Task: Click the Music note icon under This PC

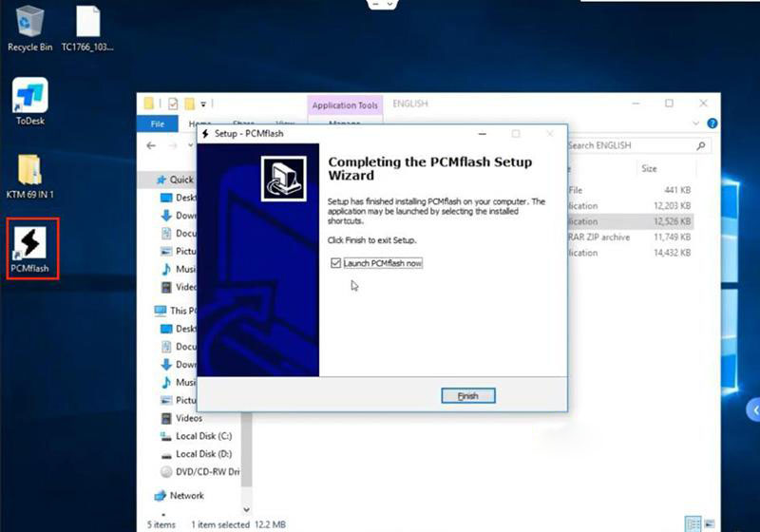Action: tap(166, 382)
